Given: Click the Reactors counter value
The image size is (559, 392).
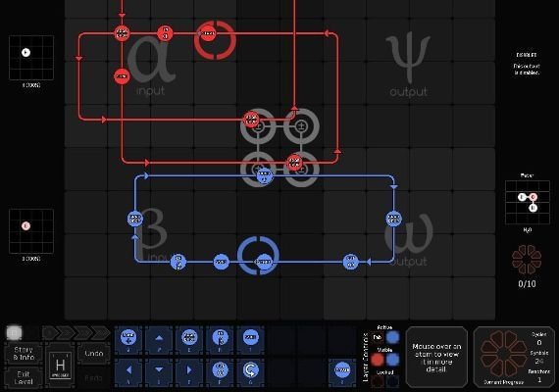Looking at the screenshot, I should point(539,380).
